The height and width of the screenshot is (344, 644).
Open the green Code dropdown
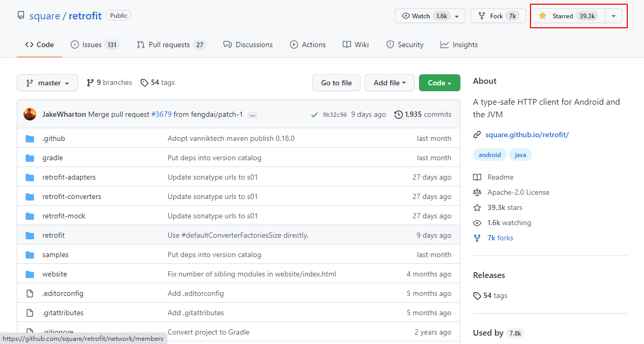tap(439, 83)
